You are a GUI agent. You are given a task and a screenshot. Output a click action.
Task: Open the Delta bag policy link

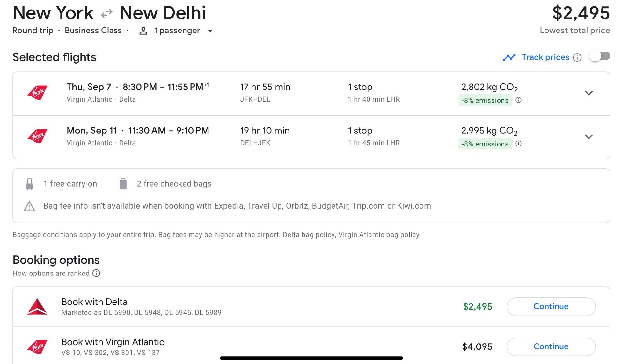tap(308, 235)
